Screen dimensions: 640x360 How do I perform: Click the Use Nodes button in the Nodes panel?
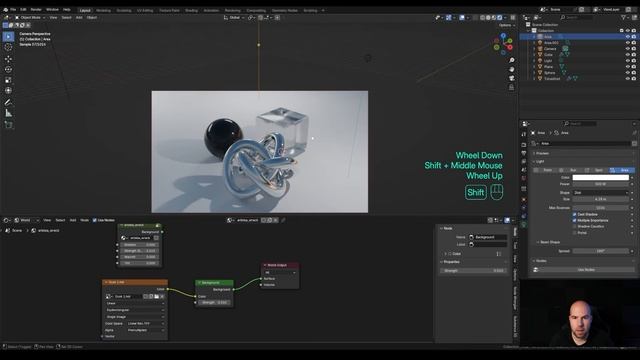tap(586, 270)
